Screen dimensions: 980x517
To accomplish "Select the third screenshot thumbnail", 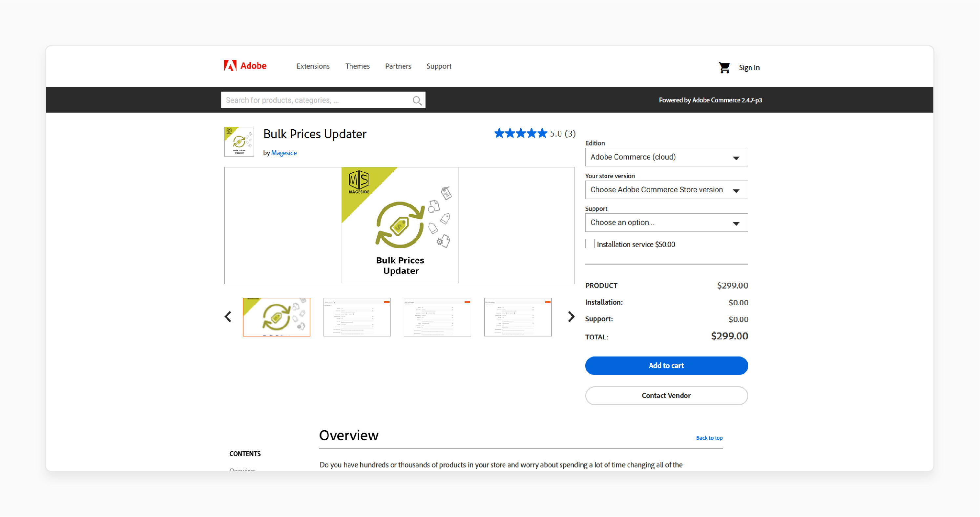I will point(437,317).
